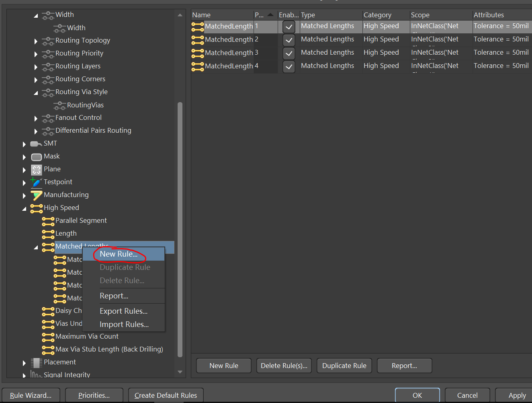Click the Mask category icon
The image size is (532, 403).
pyautogui.click(x=36, y=157)
